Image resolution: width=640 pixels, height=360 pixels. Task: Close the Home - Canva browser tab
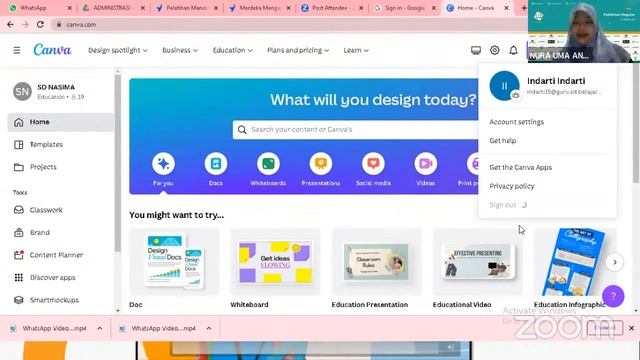point(507,8)
